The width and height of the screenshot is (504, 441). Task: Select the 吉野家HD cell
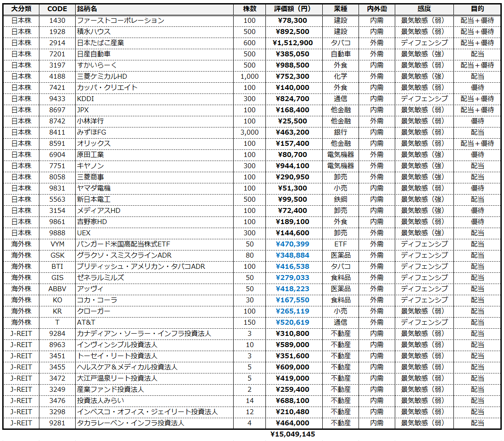[x=154, y=222]
